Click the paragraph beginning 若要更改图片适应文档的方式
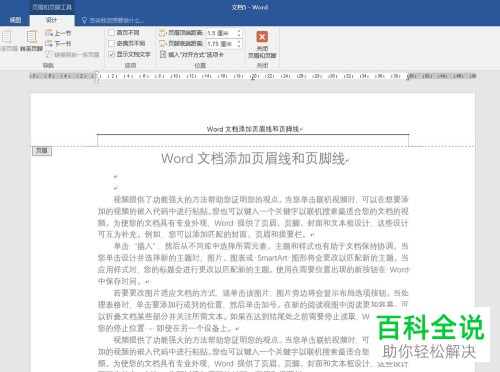Viewport: 500px width, 372px height. [x=253, y=311]
